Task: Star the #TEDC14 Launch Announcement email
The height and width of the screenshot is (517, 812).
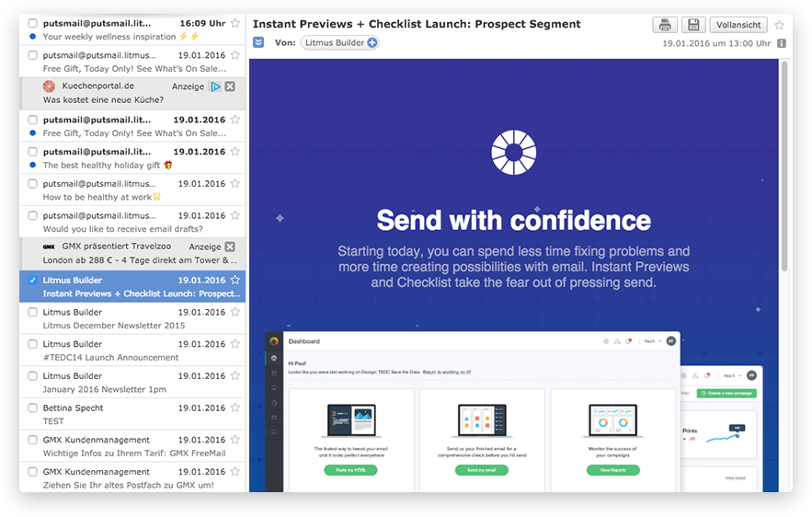Action: coord(235,343)
